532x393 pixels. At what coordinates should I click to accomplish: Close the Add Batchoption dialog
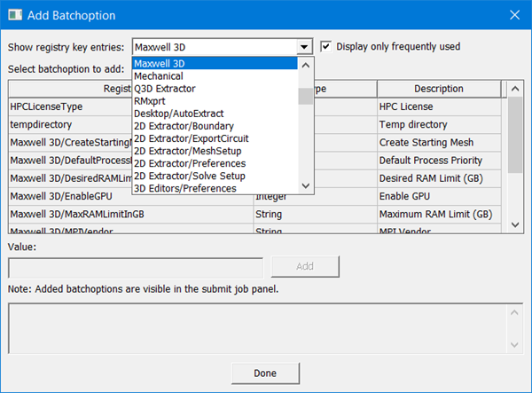(514, 15)
